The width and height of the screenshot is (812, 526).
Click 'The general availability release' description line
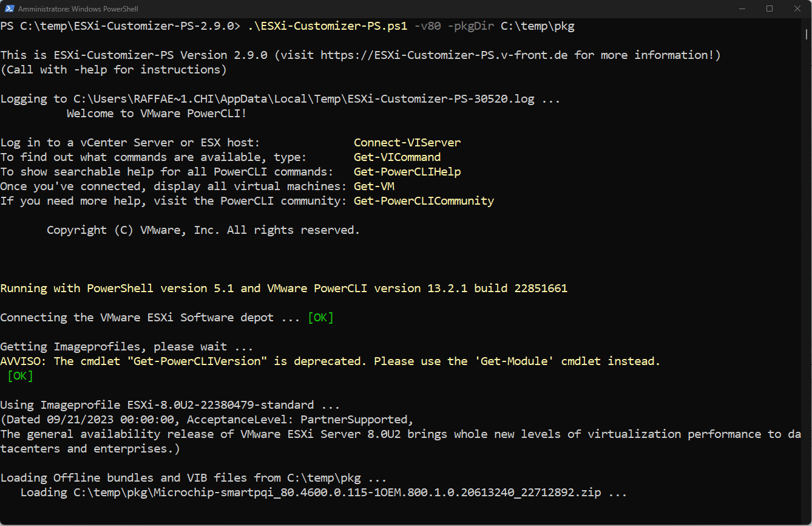[x=401, y=434]
